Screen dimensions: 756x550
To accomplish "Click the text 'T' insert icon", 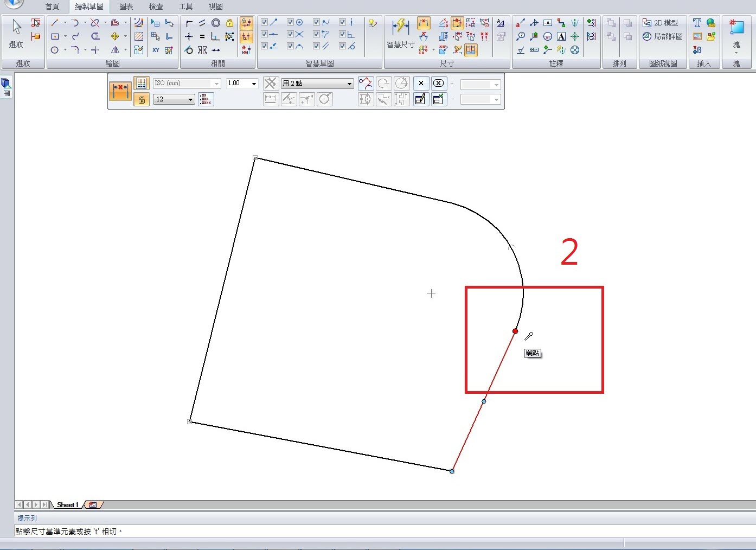I will 697,23.
